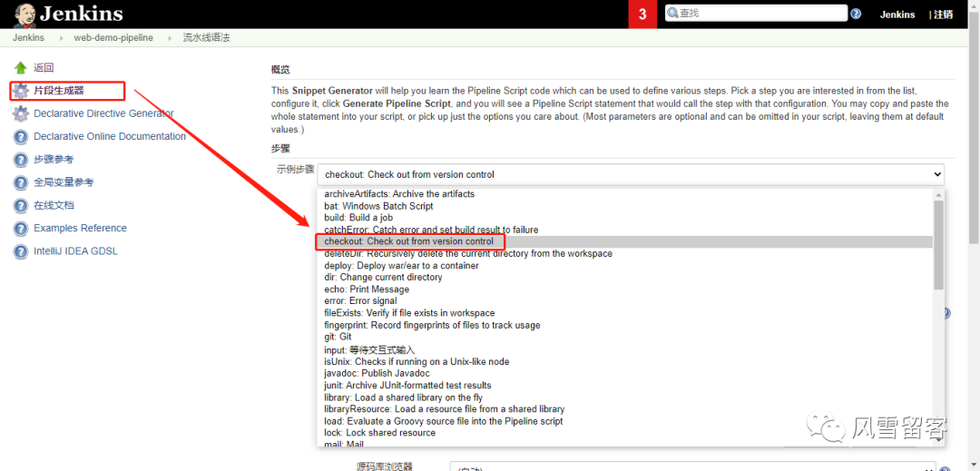Click the search box help icon
Image resolution: width=980 pixels, height=471 pixels.
click(x=857, y=14)
